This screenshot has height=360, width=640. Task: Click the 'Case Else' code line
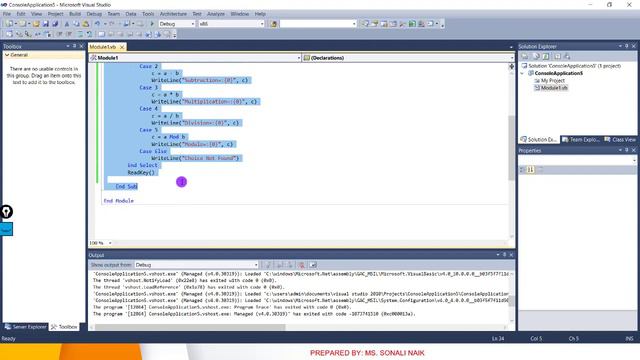[x=153, y=151]
